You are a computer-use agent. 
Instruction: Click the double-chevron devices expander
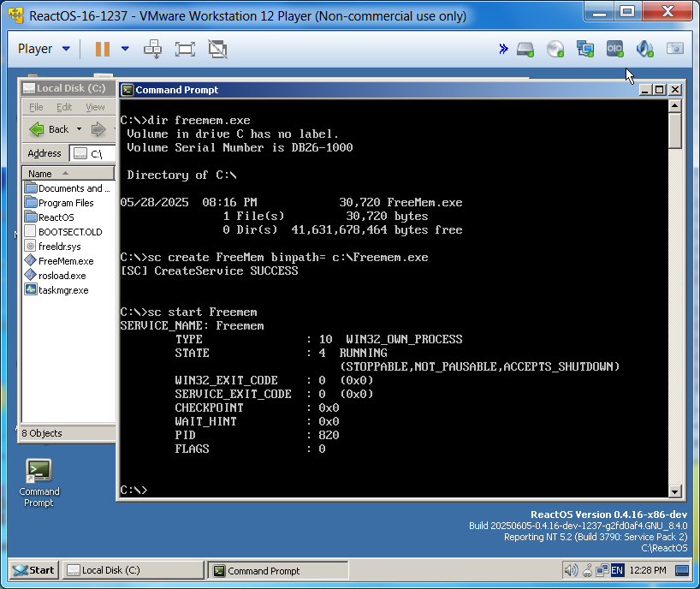pyautogui.click(x=503, y=49)
